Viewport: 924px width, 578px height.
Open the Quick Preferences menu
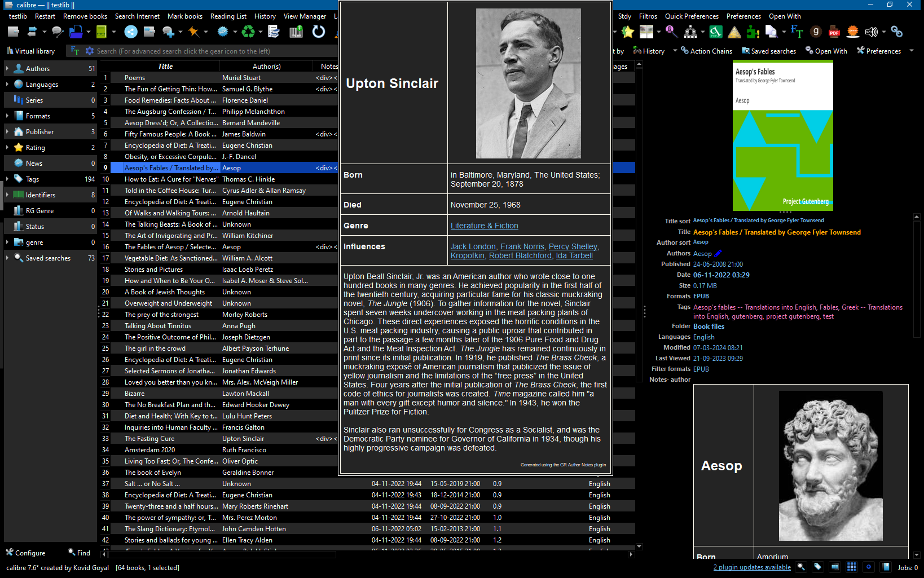click(692, 16)
